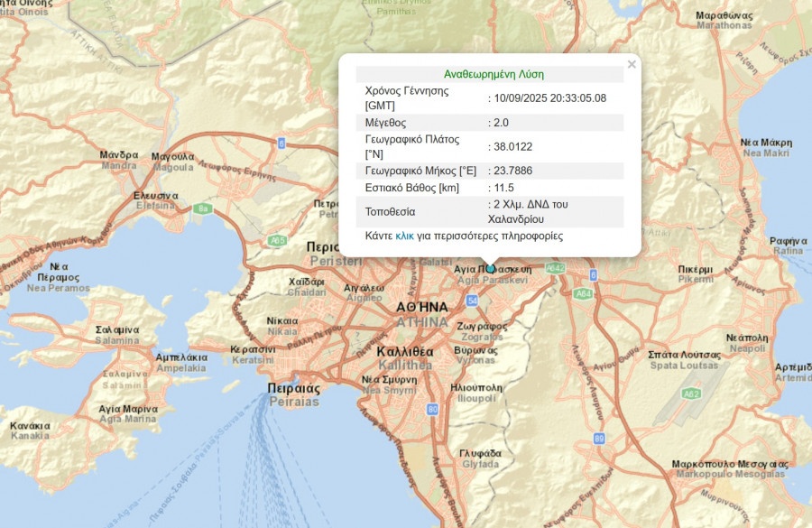The image size is (812, 528).
Task: Click the A64 motorway shield near Pikermi
Action: pos(584,292)
